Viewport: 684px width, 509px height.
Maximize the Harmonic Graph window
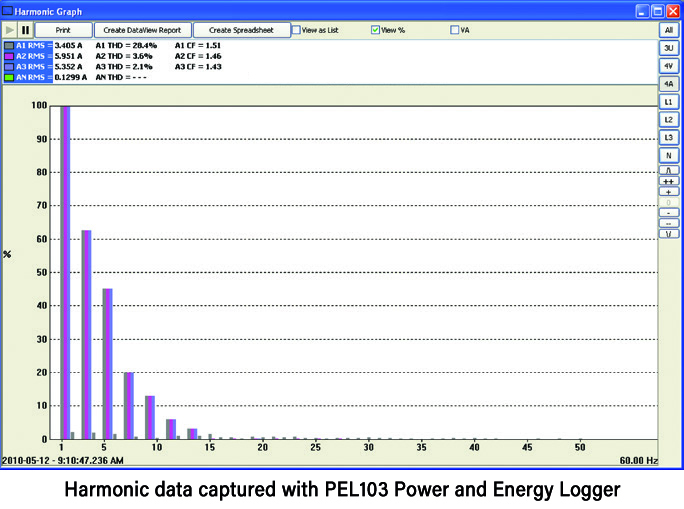tap(658, 11)
